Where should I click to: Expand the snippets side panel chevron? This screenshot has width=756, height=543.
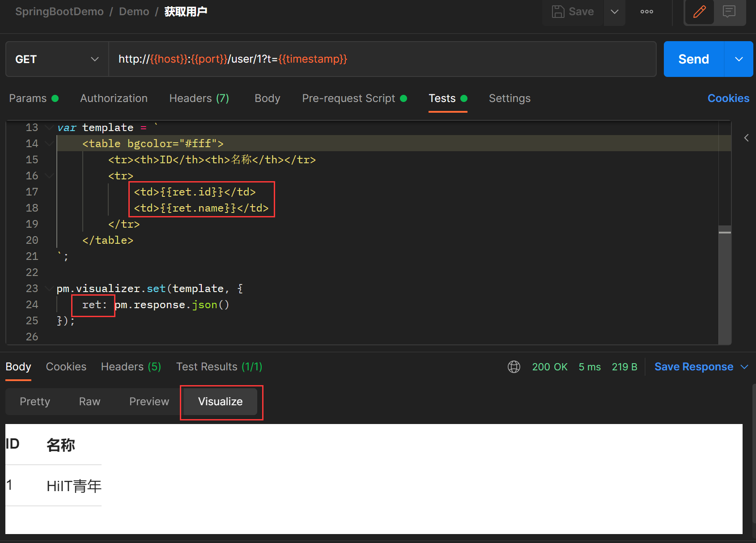746,138
